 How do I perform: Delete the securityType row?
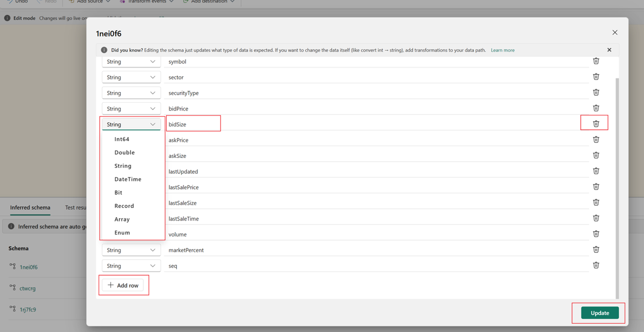tap(596, 92)
